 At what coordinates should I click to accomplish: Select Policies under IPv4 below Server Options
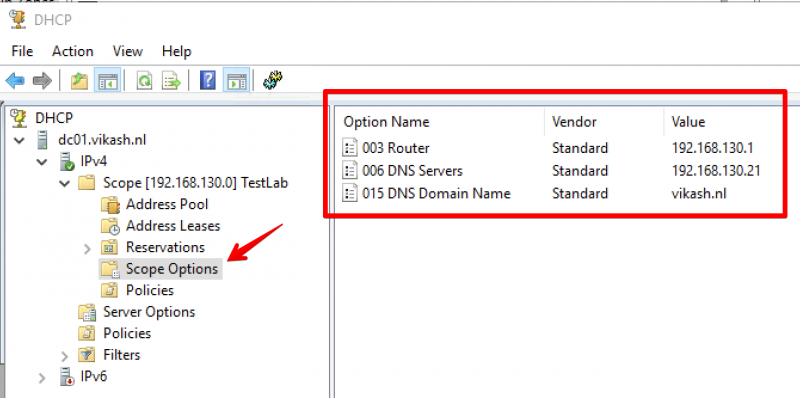click(127, 333)
